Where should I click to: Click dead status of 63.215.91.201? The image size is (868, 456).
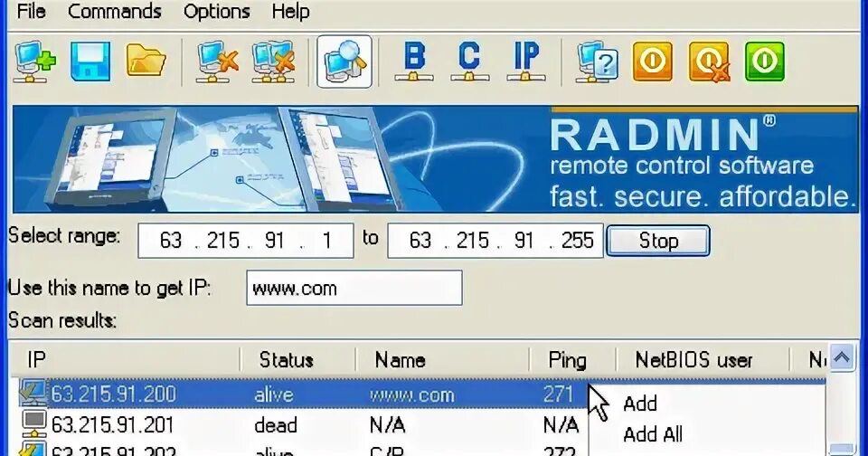click(276, 425)
